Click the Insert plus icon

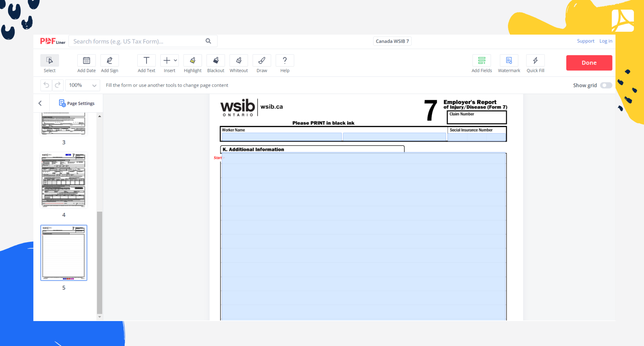pyautogui.click(x=167, y=60)
